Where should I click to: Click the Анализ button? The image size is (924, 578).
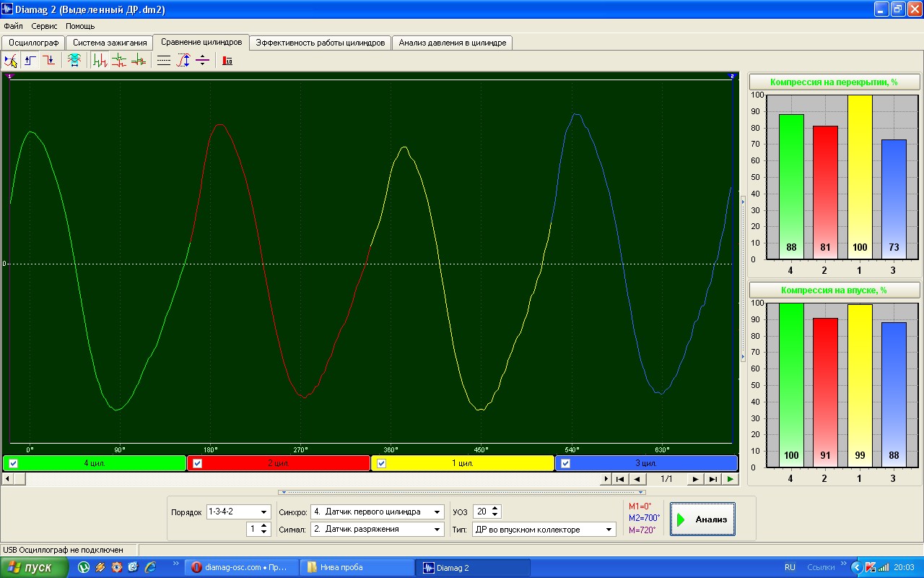(702, 519)
